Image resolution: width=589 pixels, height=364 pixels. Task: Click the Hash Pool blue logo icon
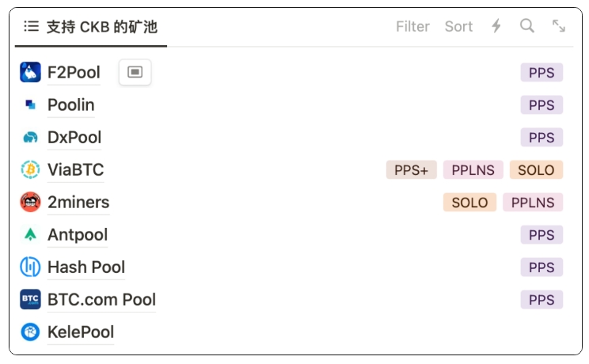pos(30,267)
